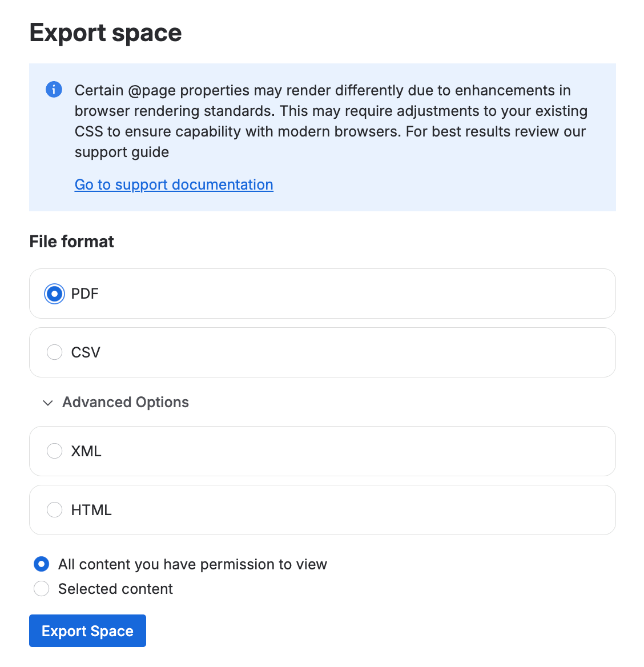Select the PDF file format

(x=54, y=294)
